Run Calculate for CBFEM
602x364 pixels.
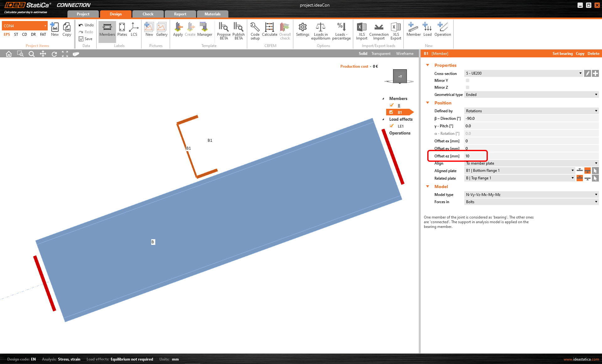(x=269, y=29)
